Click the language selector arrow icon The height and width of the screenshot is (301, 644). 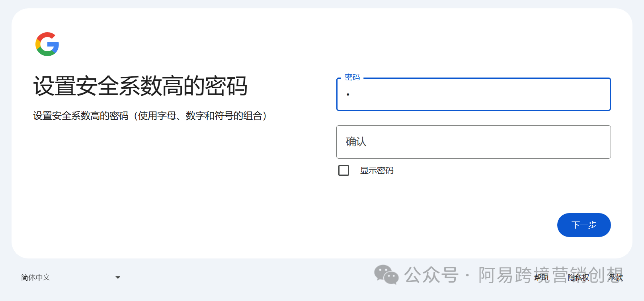(x=118, y=278)
